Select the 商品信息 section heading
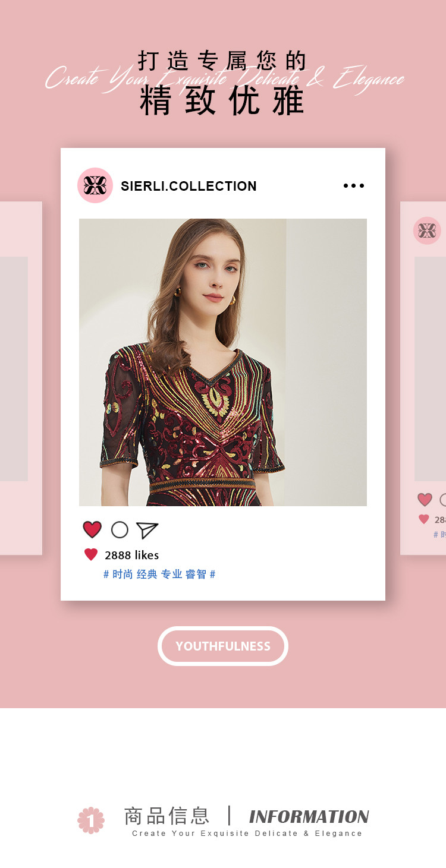 point(167,816)
